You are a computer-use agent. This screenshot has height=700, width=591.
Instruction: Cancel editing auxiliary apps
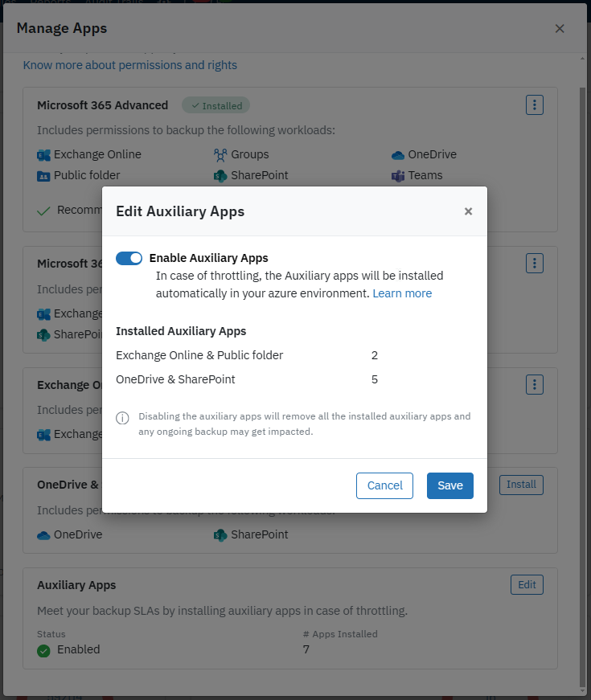tap(384, 485)
